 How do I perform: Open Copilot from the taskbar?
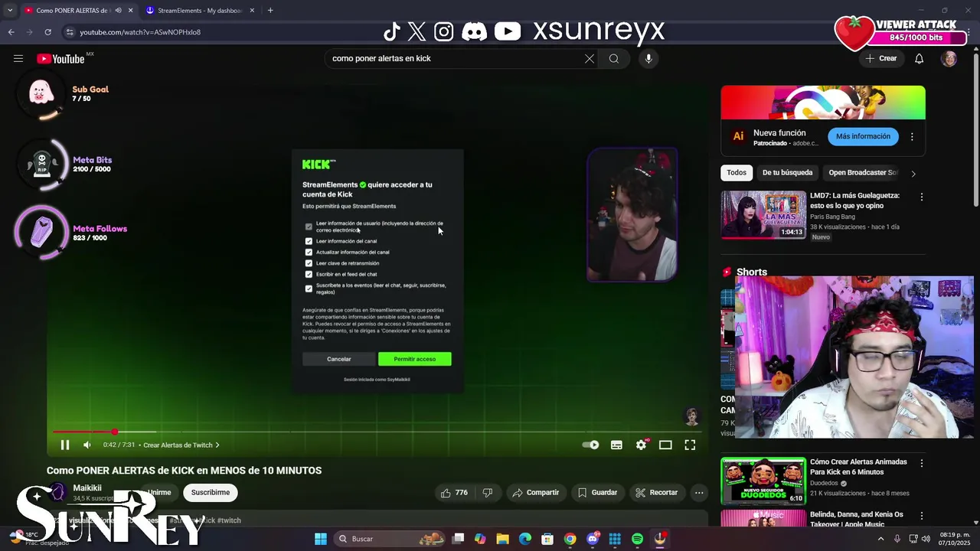(480, 539)
